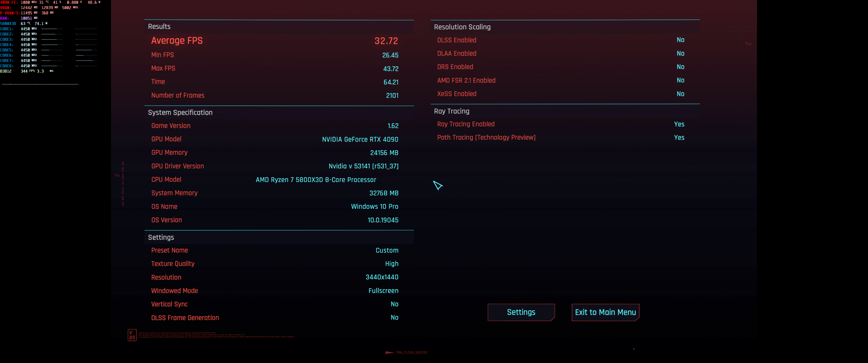868x363 pixels.
Task: Click the Windowed Mode Fullscreen value
Action: (x=383, y=291)
